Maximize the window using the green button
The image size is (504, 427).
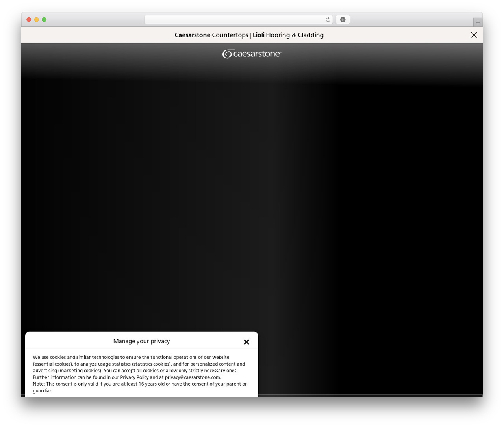coord(44,20)
